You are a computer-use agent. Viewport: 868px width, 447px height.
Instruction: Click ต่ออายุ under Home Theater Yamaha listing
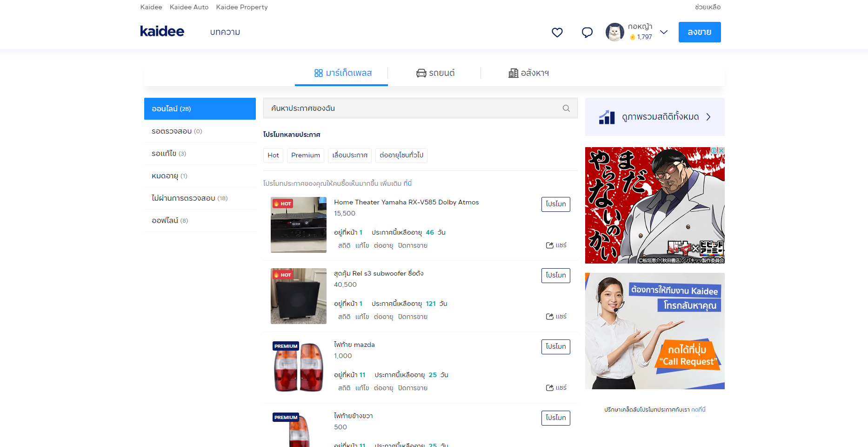[x=384, y=245]
